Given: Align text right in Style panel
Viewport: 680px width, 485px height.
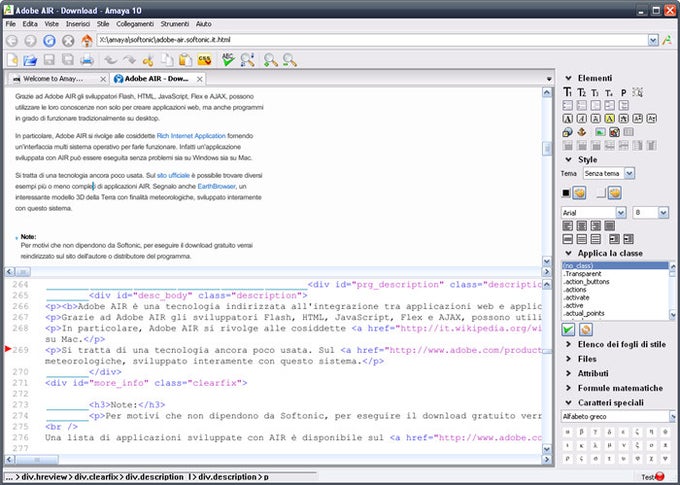Looking at the screenshot, I should click(x=595, y=226).
